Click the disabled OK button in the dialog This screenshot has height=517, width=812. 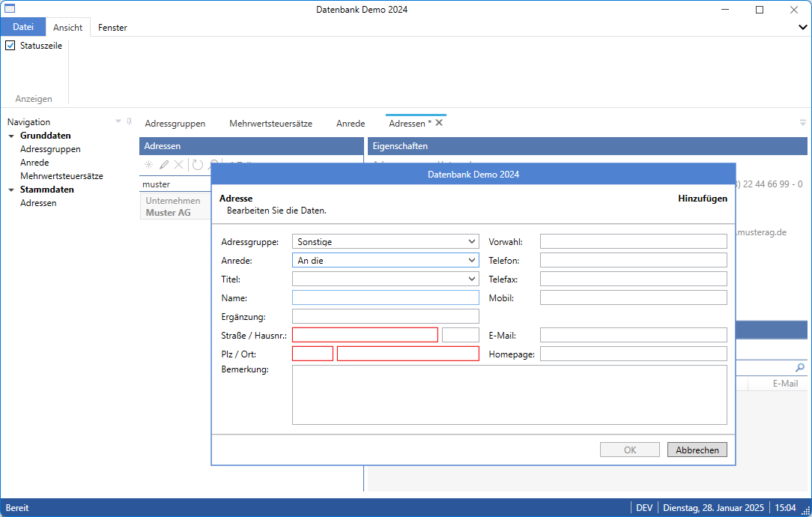click(630, 450)
